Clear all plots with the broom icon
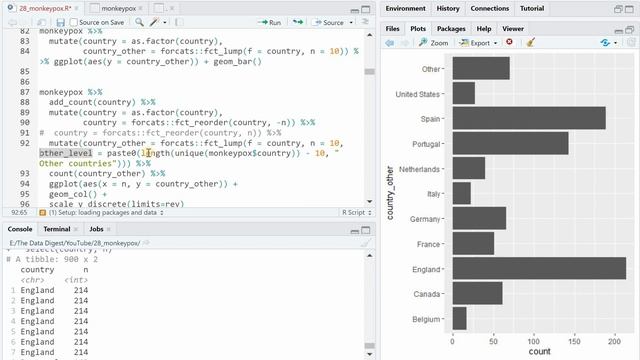Screen dimensions: 640x360 (x=530, y=42)
